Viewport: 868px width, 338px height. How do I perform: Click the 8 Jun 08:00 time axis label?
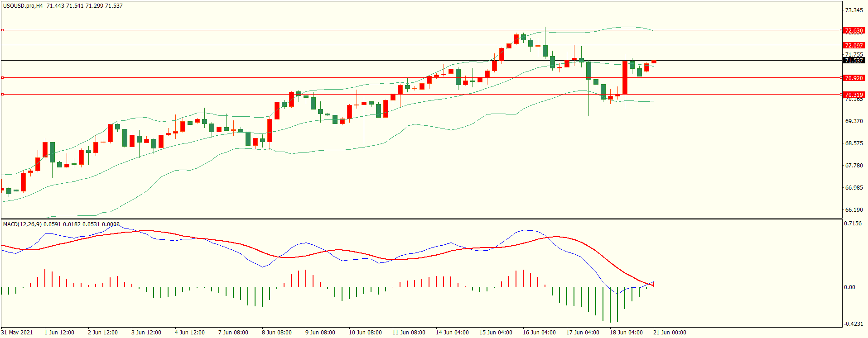[x=276, y=333]
